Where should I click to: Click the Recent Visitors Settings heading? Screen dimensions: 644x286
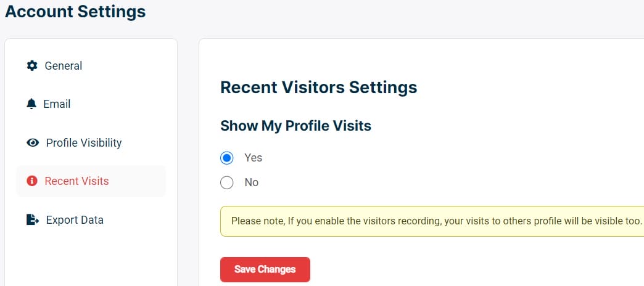click(x=318, y=87)
